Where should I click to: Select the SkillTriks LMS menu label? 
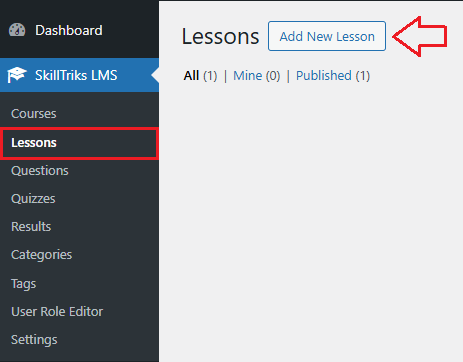76,75
